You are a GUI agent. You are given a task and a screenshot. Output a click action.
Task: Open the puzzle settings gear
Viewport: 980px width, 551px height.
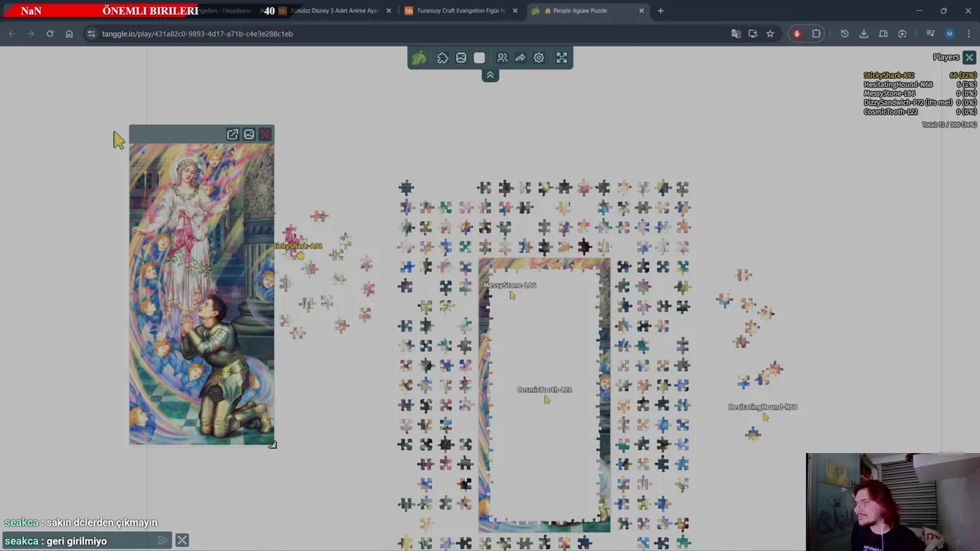pyautogui.click(x=539, y=58)
